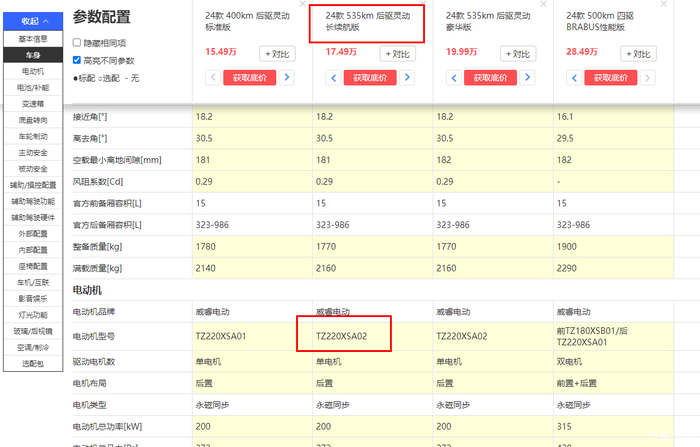Click right arrow under the 15.49万 model

[x=288, y=77]
